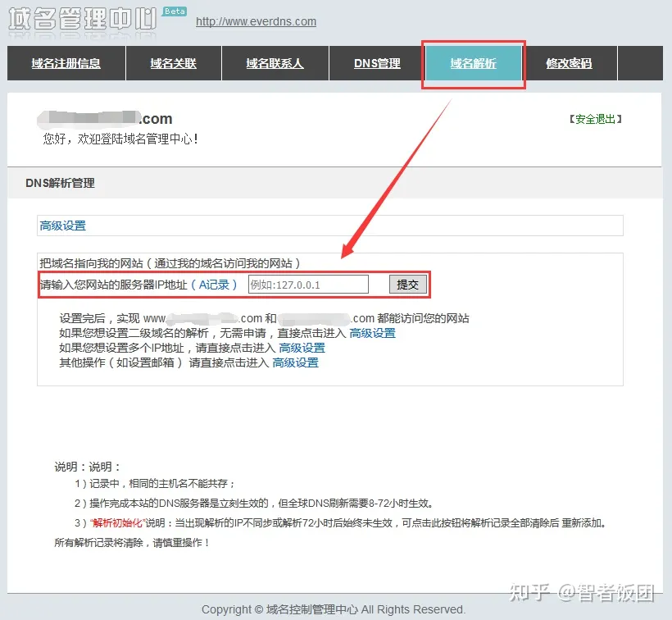Log out via the 安全退出 link
Screen dimensions: 672x620
595,119
